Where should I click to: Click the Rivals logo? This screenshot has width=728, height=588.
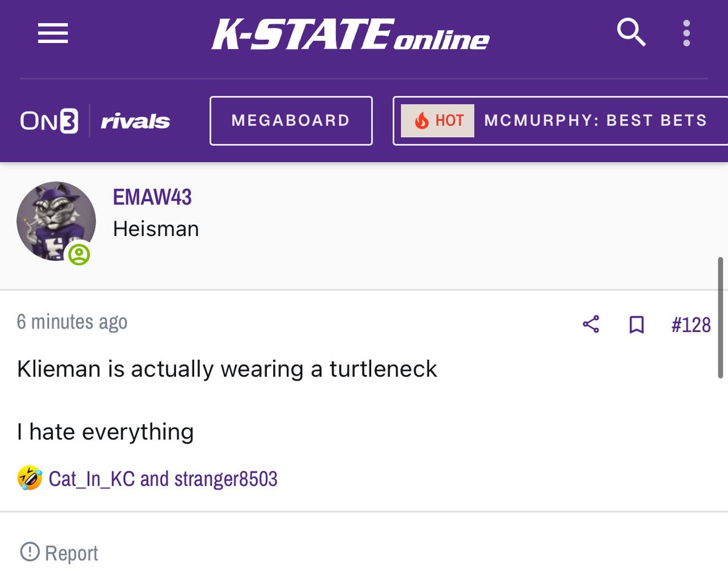coord(135,121)
